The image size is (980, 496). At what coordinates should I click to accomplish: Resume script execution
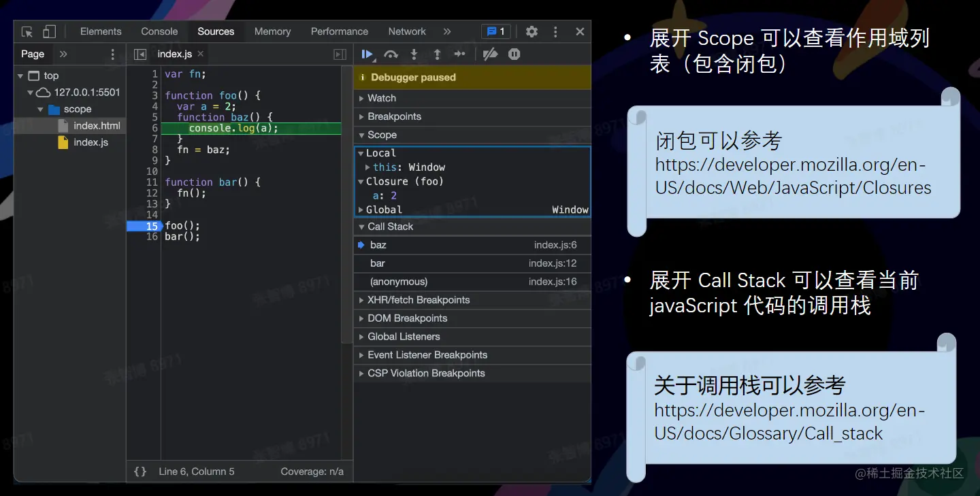coord(368,54)
